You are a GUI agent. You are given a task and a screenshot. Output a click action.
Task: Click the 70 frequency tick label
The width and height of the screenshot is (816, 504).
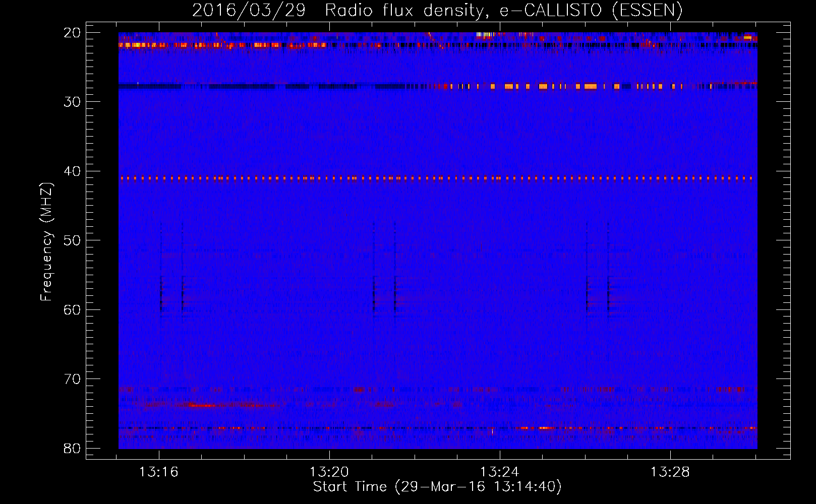[x=73, y=379]
